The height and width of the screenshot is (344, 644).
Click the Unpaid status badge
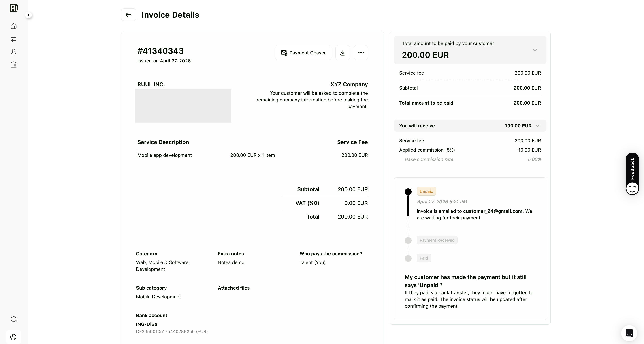426,191
